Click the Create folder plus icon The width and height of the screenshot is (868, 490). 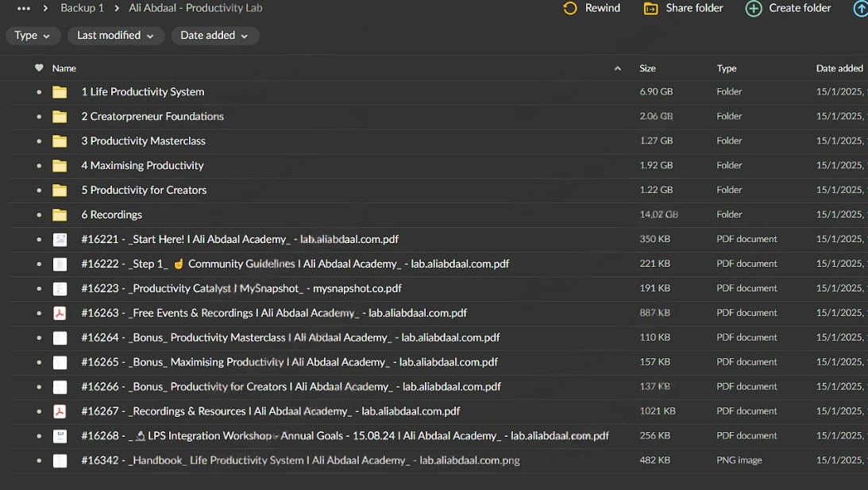pyautogui.click(x=753, y=8)
